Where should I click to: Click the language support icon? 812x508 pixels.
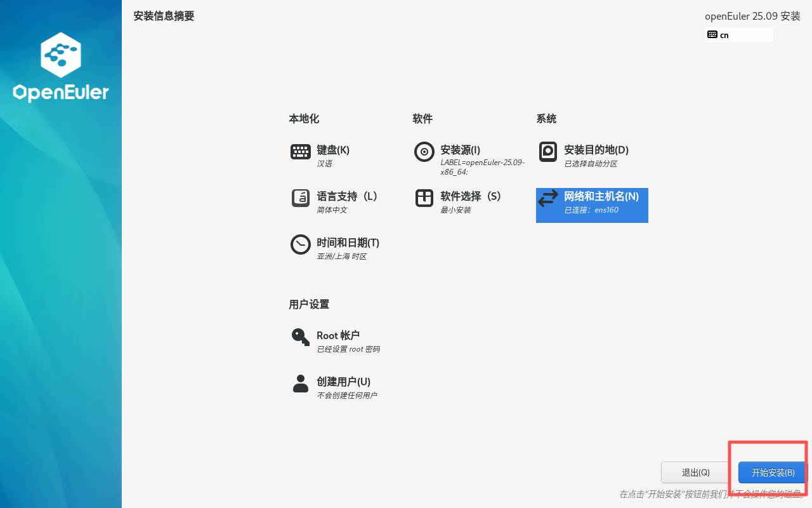pos(300,198)
